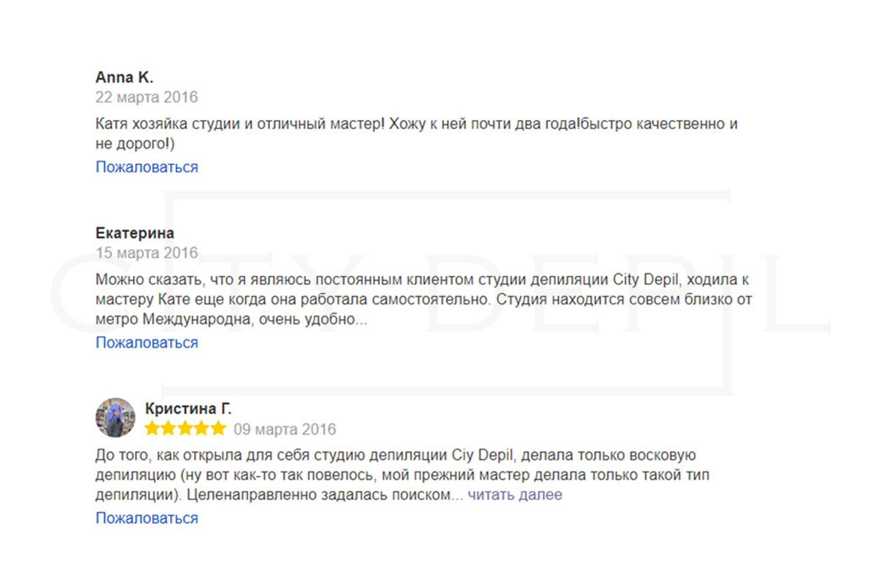Report Екатерина's review via 'Пожаловаться'
The height and width of the screenshot is (588, 882).
[x=146, y=342]
